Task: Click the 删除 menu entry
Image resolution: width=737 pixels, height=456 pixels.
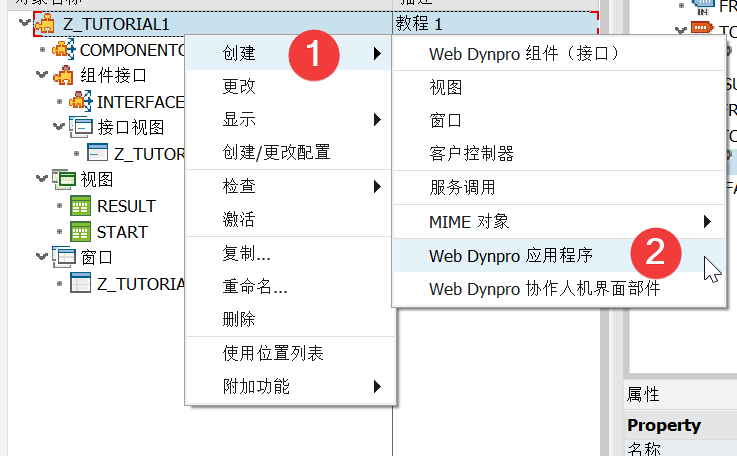Action: click(239, 319)
